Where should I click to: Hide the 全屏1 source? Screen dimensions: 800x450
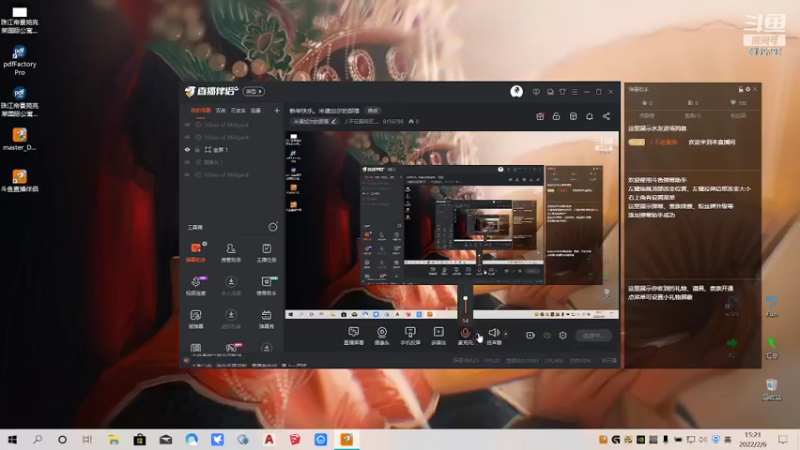[x=187, y=149]
